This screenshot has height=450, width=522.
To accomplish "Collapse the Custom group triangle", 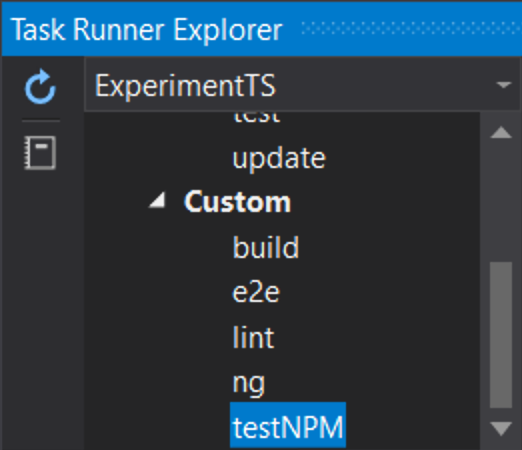I will point(157,200).
